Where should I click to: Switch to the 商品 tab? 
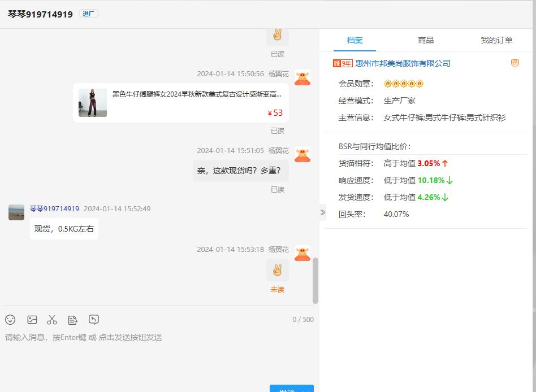pyautogui.click(x=426, y=40)
